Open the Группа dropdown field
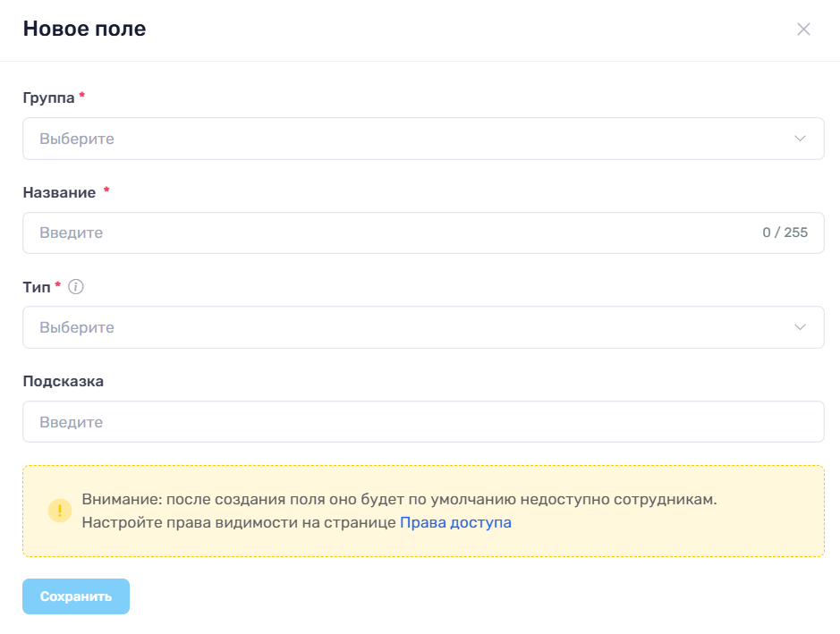The width and height of the screenshot is (840, 634). pyautogui.click(x=423, y=139)
